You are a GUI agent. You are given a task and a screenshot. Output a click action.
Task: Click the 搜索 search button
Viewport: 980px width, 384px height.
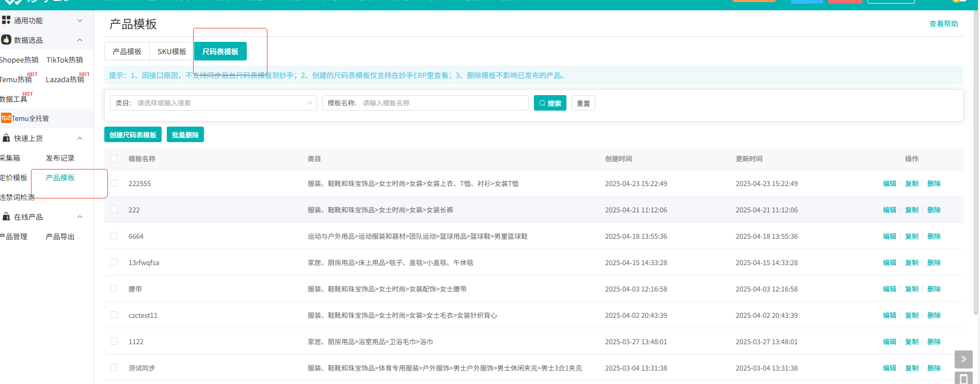(550, 103)
